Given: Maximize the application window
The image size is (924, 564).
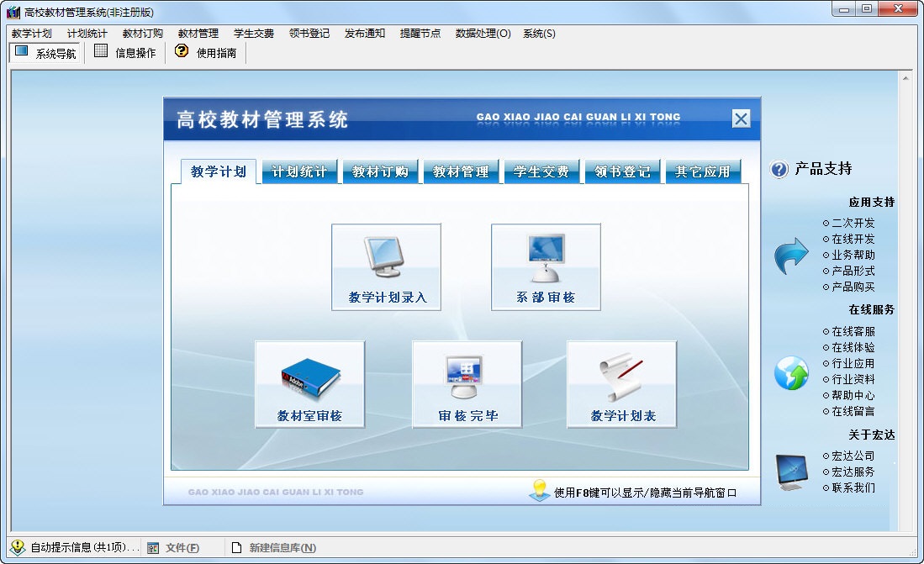Looking at the screenshot, I should [x=866, y=9].
